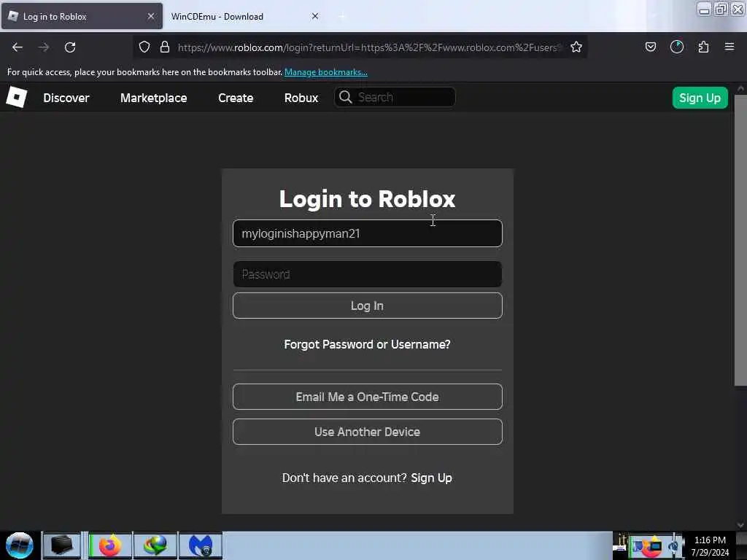Click the Roblox Search box
The width and height of the screenshot is (747, 560).
[x=395, y=97]
